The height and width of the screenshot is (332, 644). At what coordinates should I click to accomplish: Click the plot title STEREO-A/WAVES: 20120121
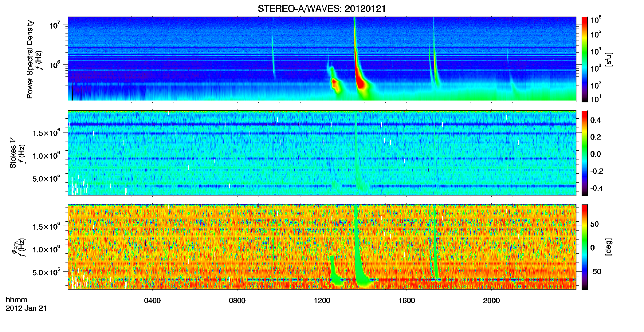[x=322, y=9]
